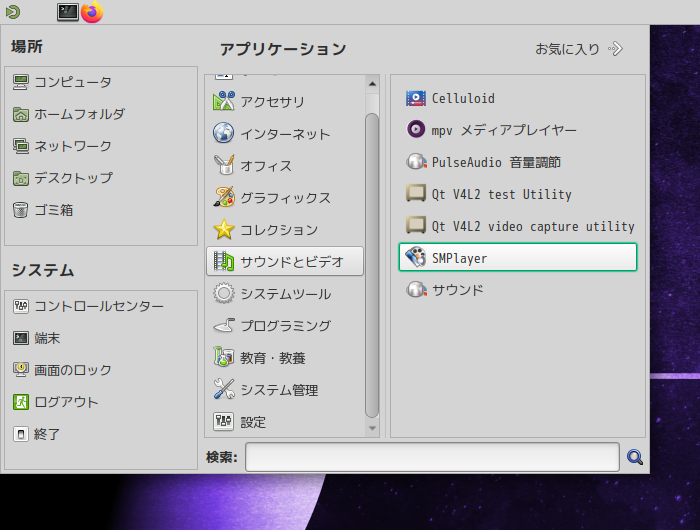700x530 pixels.
Task: Launch PulseAudio 音量調節
Action: click(x=517, y=162)
